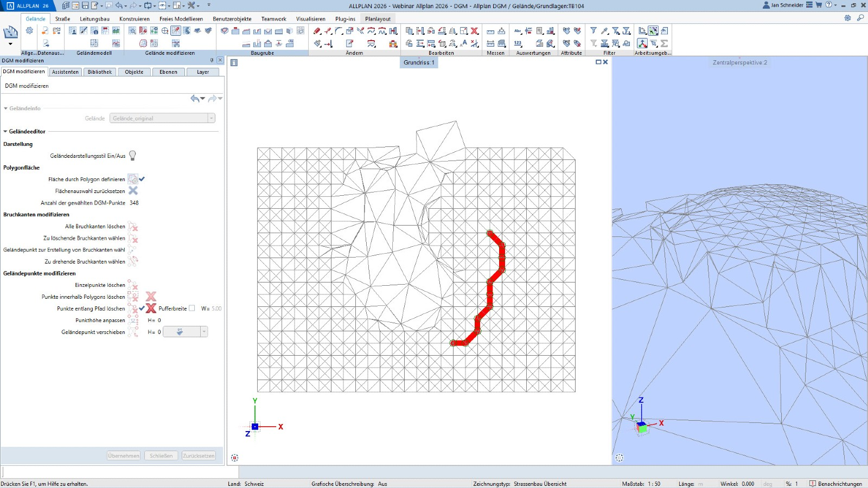Viewport: 868px width, 488px height.
Task: Select 'Zu drehende Bruchkanten wählen' icon
Action: pos(133,262)
